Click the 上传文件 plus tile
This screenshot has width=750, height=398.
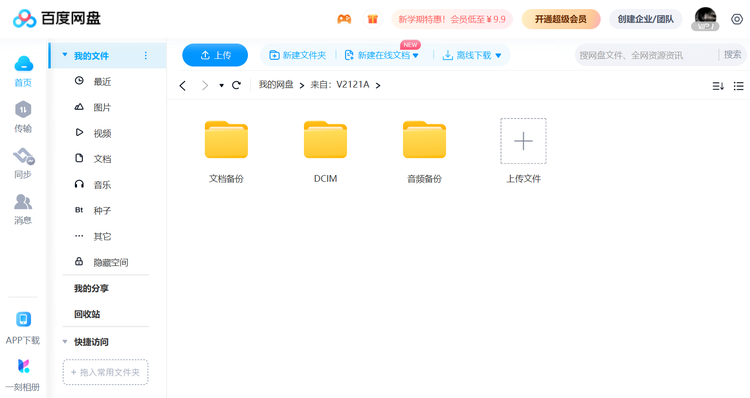point(523,141)
